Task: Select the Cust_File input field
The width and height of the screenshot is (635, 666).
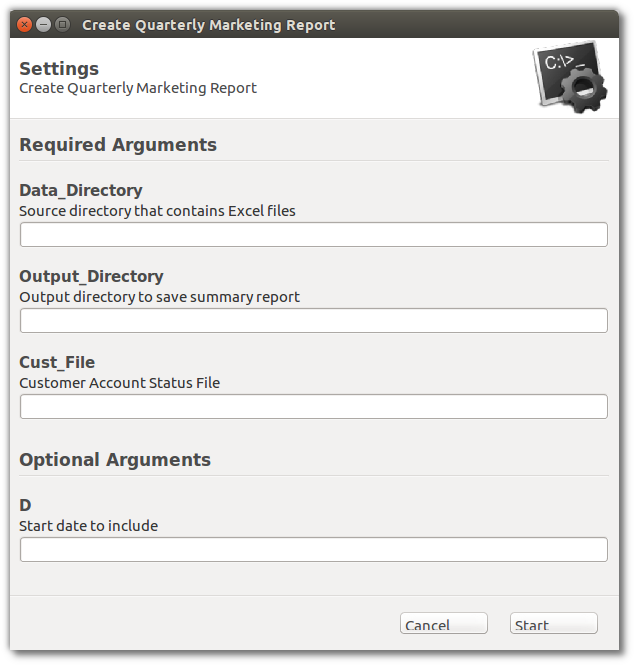Action: [x=314, y=406]
